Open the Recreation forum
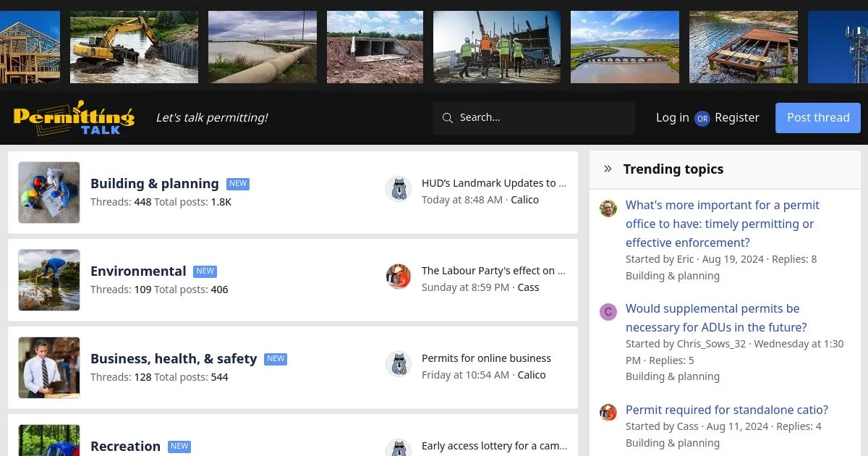The height and width of the screenshot is (456, 868). 125,447
